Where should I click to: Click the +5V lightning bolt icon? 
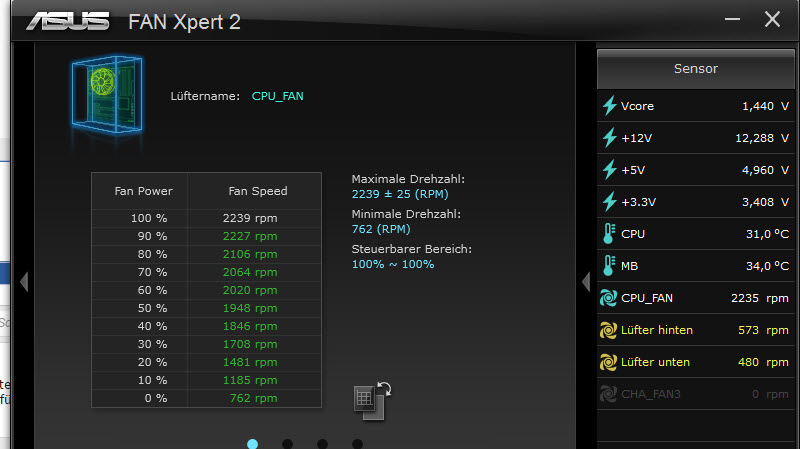[x=609, y=170]
